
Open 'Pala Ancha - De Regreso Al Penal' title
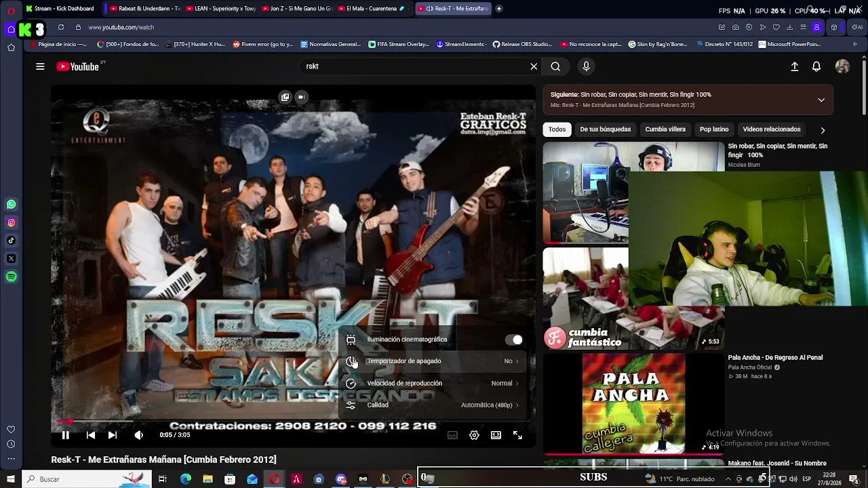point(775,358)
